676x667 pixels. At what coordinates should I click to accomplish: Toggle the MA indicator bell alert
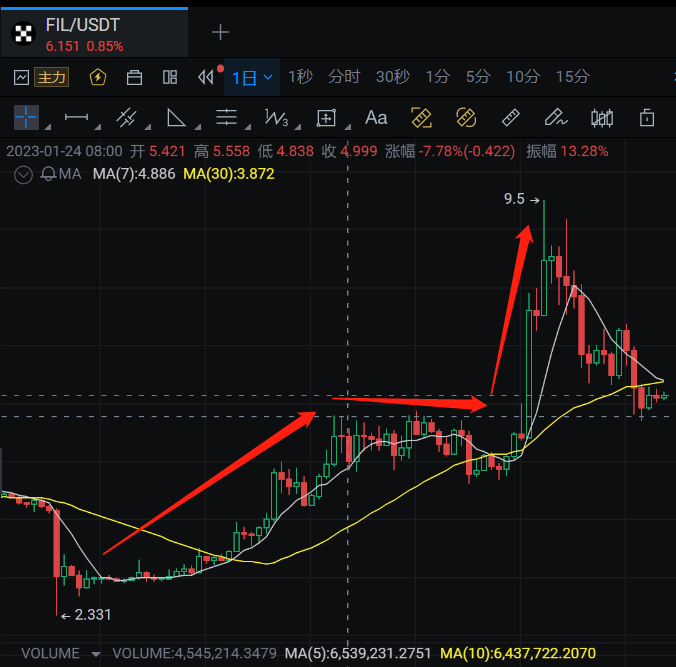point(48,174)
